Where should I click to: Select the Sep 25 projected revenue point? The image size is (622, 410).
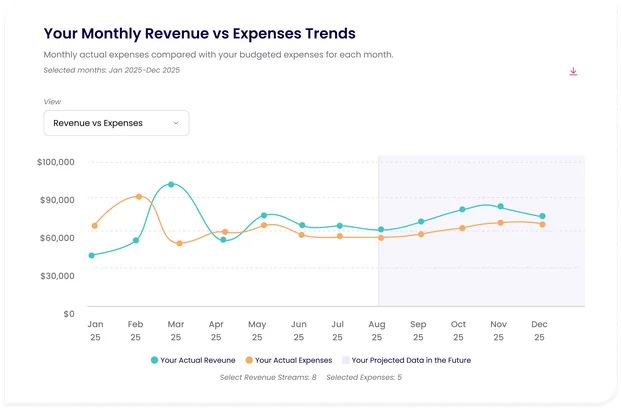tap(421, 222)
